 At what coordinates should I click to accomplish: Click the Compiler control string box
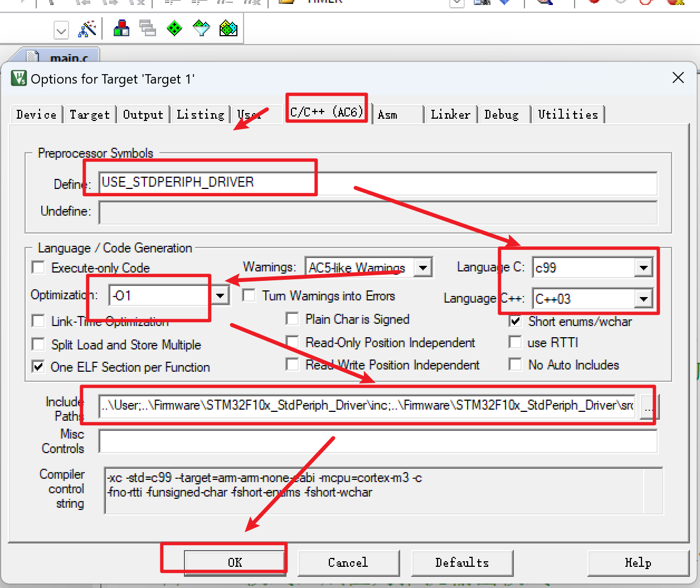[384, 490]
